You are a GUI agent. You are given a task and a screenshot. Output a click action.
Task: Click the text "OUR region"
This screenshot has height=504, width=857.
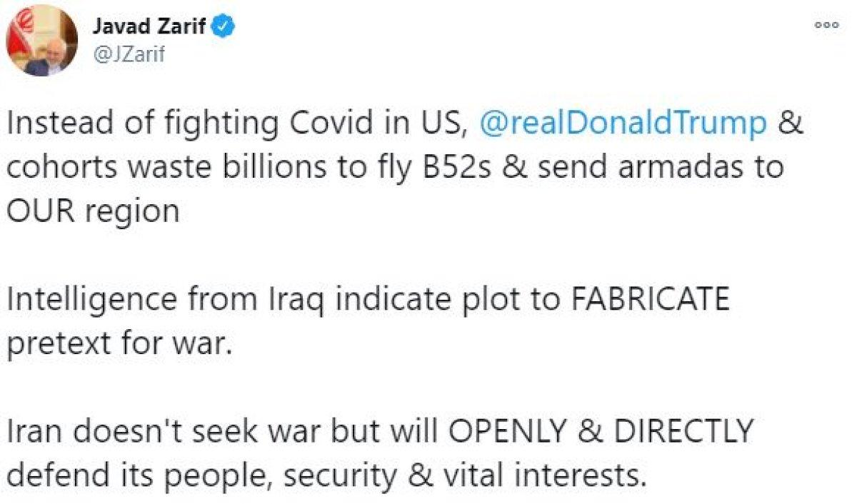pos(92,211)
